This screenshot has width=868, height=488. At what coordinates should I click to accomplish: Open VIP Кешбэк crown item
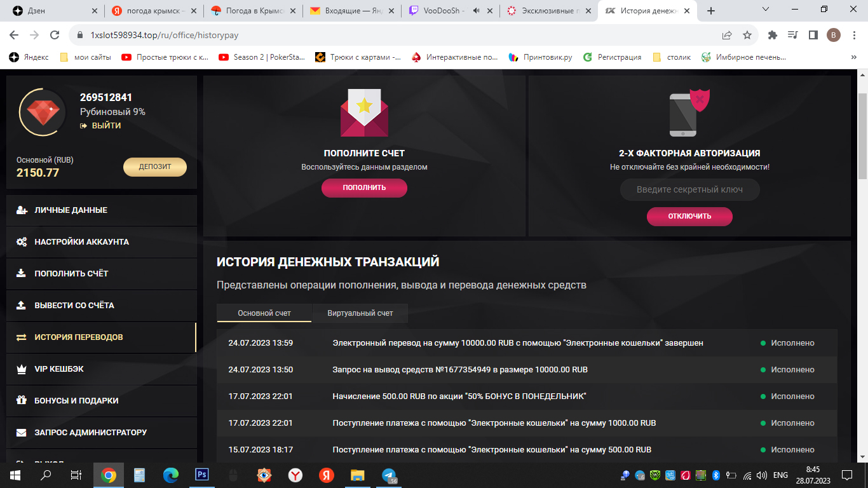[101, 369]
